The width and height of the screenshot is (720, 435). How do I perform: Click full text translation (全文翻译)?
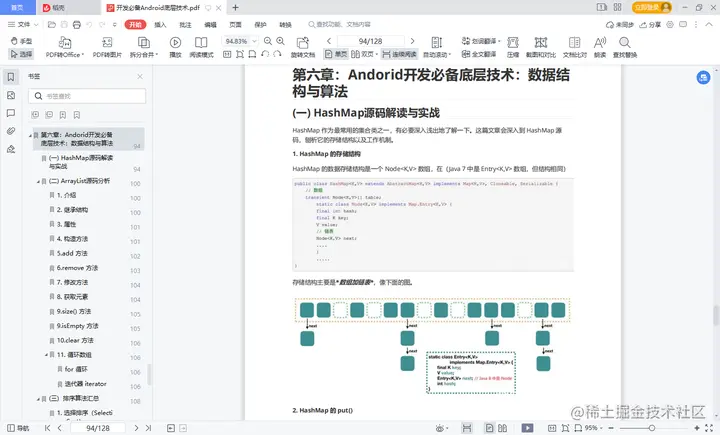click(x=478, y=54)
